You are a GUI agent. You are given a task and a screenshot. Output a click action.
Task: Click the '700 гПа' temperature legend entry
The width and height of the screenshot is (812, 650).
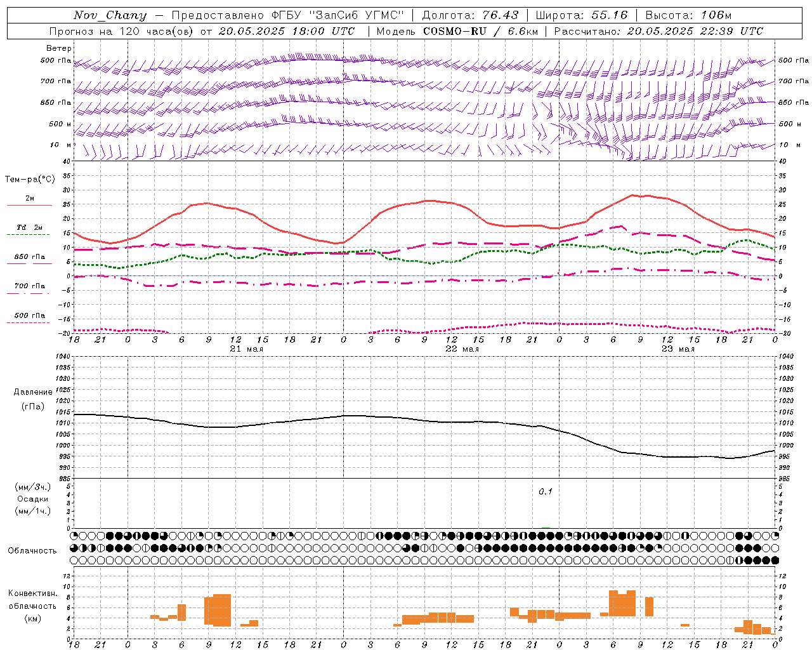[29, 286]
